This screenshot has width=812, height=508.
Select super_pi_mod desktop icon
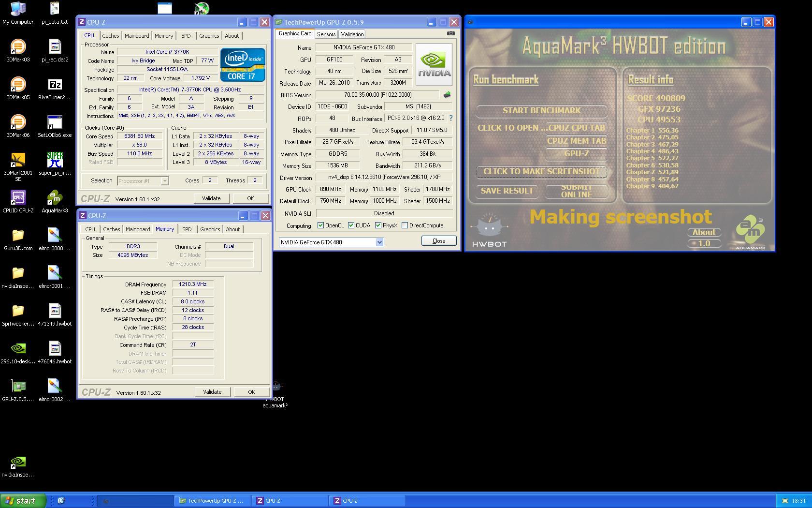coord(55,164)
